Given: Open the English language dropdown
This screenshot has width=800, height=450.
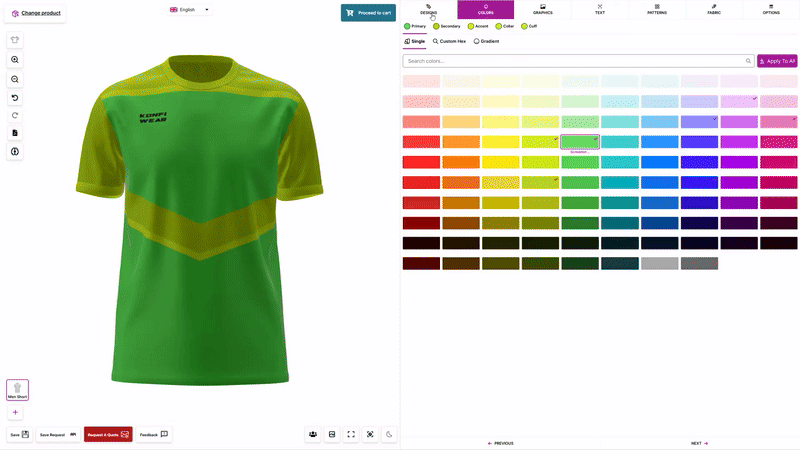Looking at the screenshot, I should click(189, 10).
